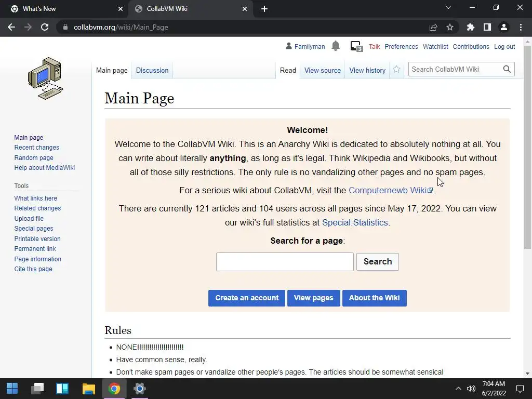
Task: Open File Explorer from taskbar
Action: click(88, 389)
